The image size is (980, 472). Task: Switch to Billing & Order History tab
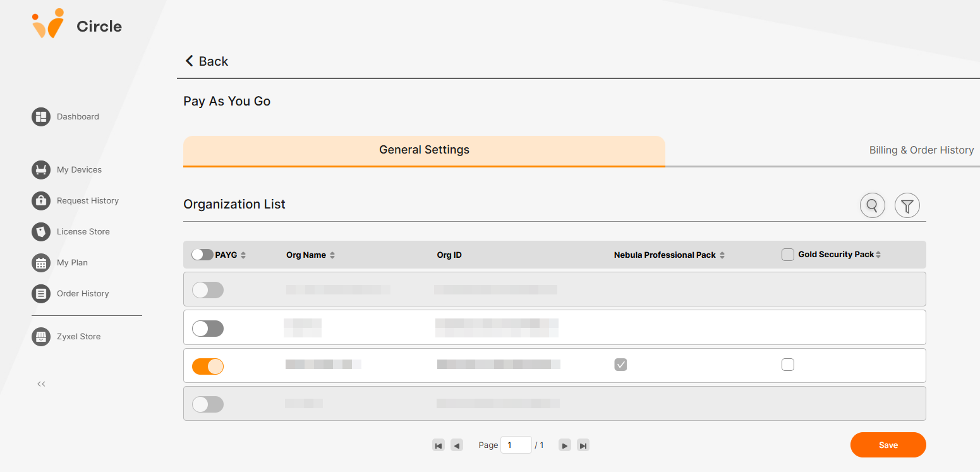click(x=921, y=150)
